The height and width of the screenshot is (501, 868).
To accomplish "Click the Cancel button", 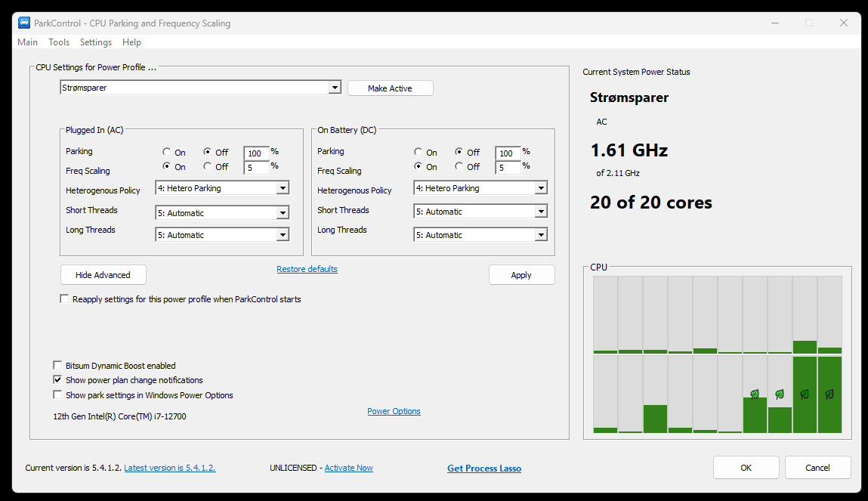I will pyautogui.click(x=817, y=468).
